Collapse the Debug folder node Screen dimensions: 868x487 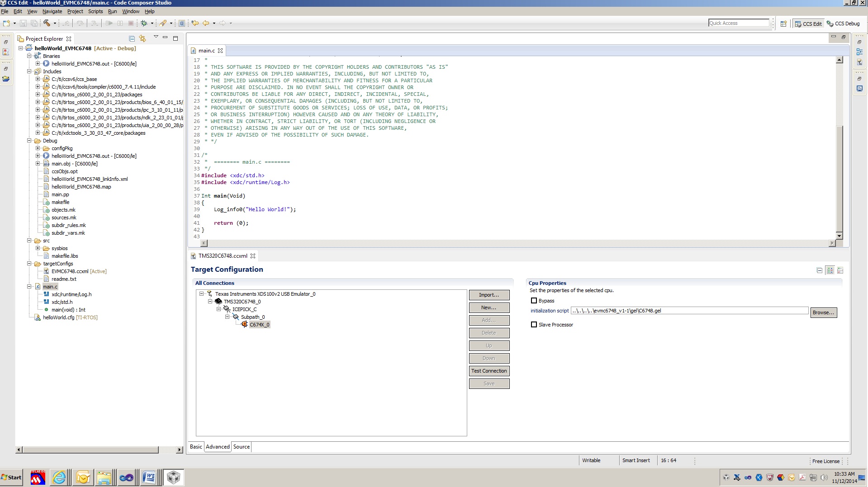(x=29, y=141)
